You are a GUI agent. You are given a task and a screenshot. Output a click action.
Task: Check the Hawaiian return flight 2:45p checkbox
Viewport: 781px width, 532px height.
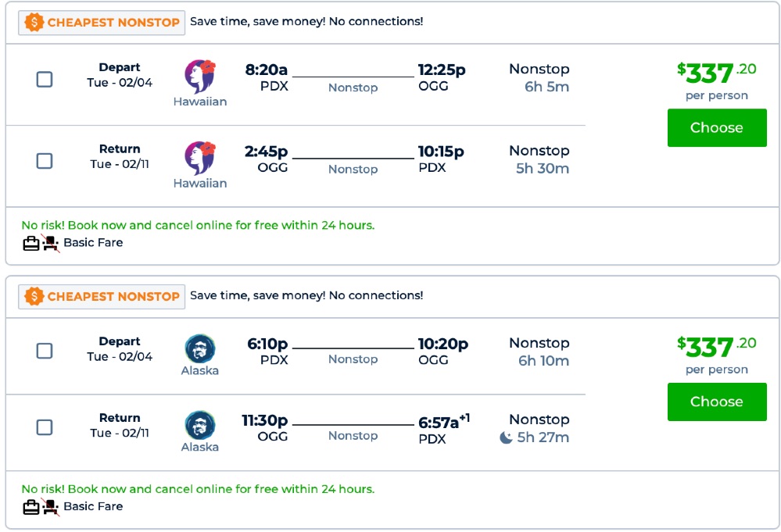(x=45, y=161)
